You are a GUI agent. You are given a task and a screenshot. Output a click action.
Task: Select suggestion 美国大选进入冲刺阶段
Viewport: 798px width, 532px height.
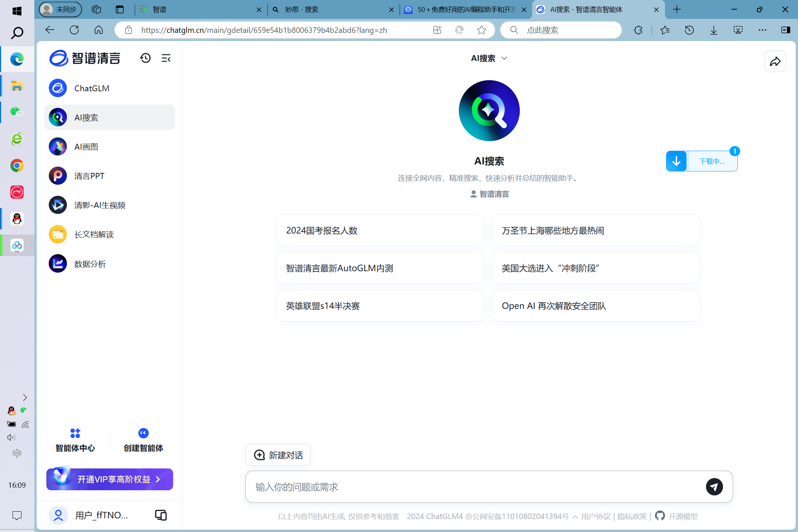596,268
